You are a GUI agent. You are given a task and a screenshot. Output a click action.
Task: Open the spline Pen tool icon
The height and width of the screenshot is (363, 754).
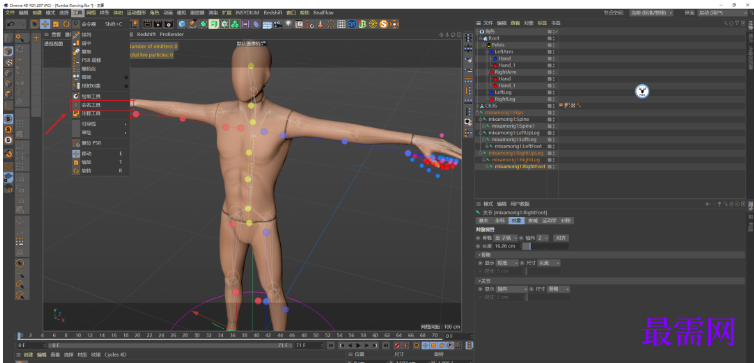coord(192,24)
